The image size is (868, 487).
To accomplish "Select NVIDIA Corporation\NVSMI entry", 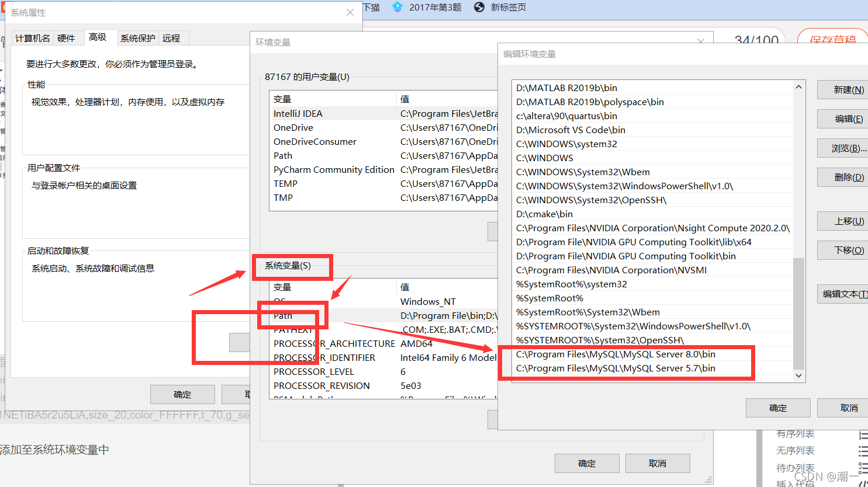I will pyautogui.click(x=652, y=270).
